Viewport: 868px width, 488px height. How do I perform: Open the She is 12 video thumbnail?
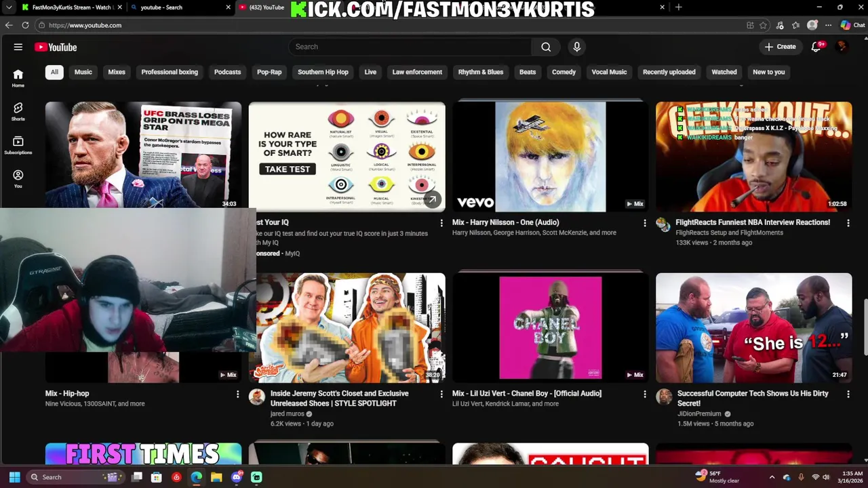tap(753, 327)
